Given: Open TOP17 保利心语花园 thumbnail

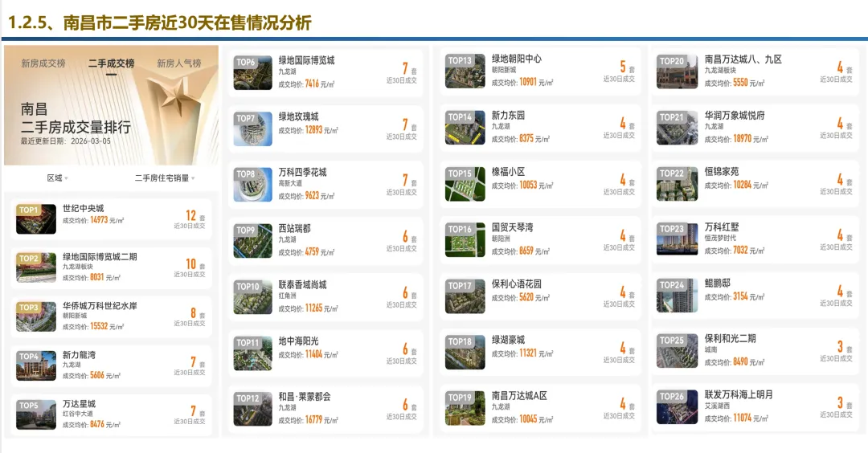Looking at the screenshot, I should pos(465,296).
